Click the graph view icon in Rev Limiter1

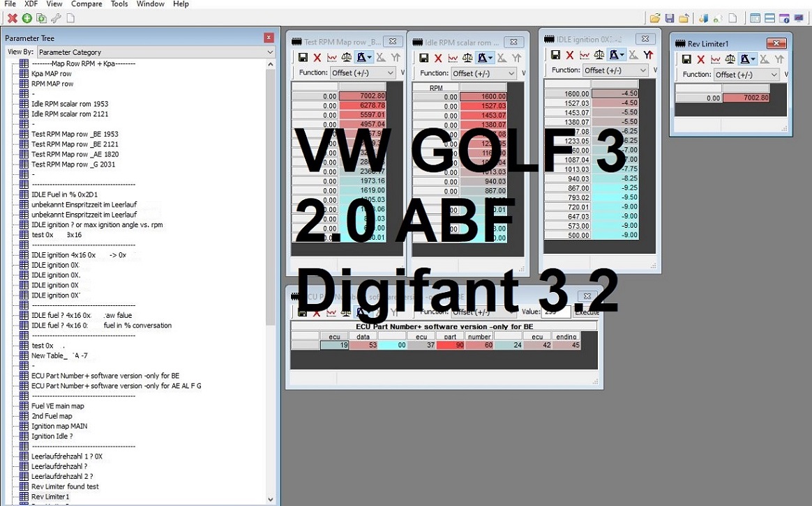[716, 59]
